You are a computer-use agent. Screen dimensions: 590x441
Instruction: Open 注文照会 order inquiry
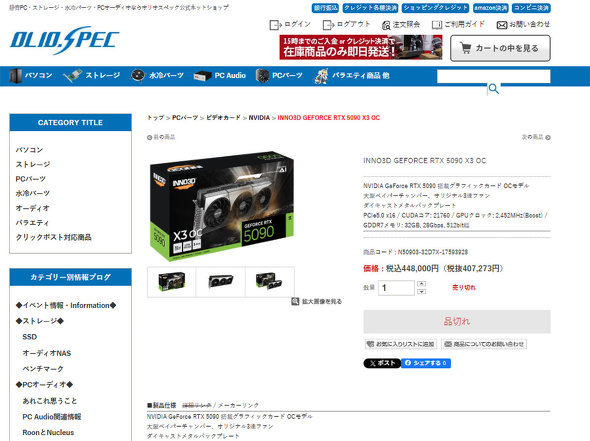tap(401, 25)
